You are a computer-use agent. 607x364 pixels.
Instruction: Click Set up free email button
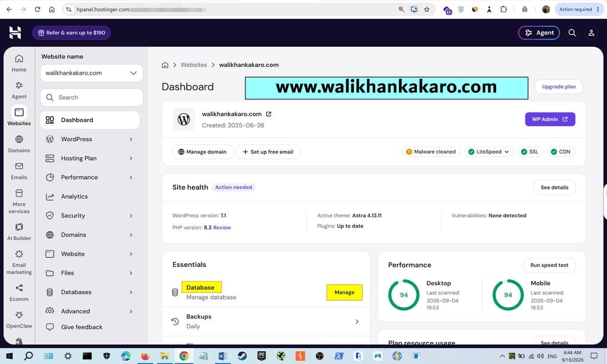point(269,152)
